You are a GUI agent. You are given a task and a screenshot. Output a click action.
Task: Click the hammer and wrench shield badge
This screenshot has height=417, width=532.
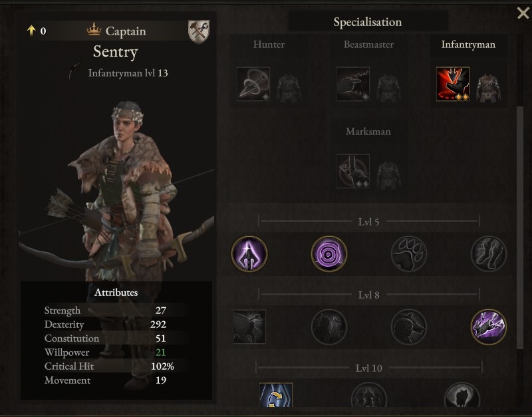tap(199, 32)
